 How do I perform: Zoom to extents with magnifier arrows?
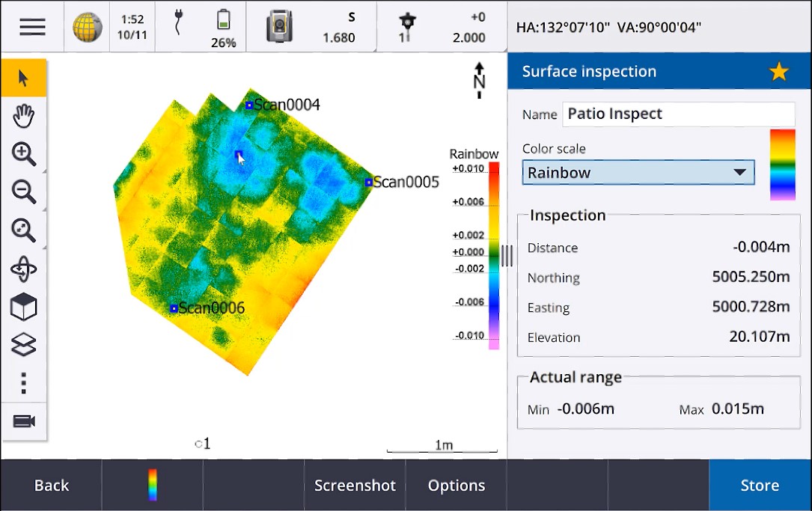(x=23, y=230)
